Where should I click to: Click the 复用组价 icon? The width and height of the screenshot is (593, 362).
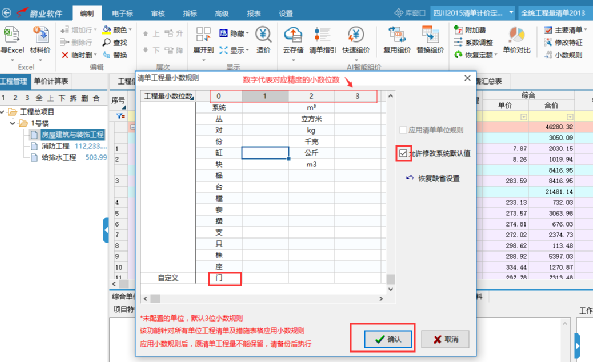[397, 35]
